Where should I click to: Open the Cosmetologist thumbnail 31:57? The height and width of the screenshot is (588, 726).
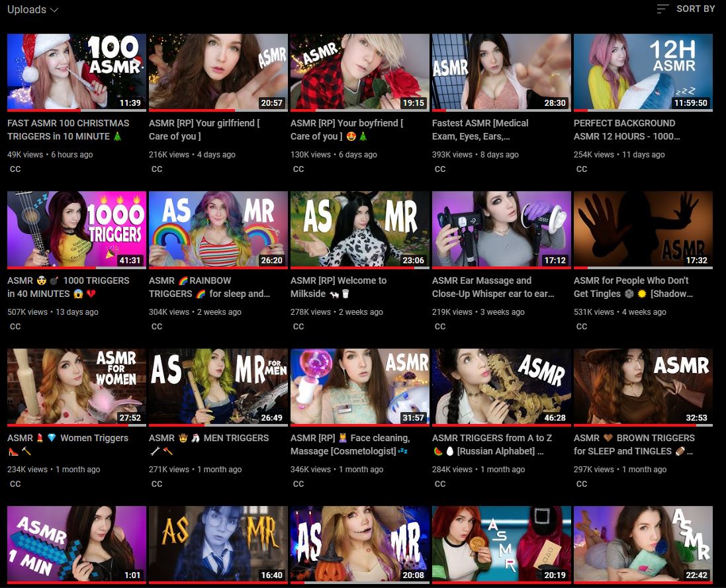(x=360, y=387)
